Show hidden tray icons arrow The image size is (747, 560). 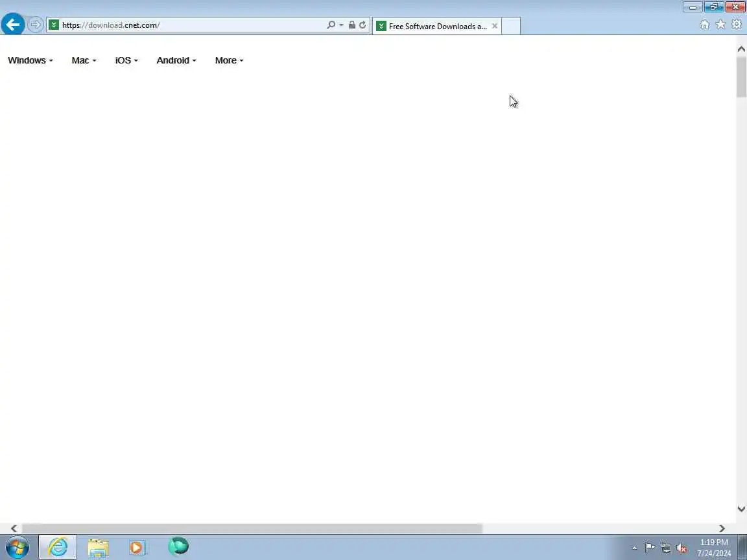pos(634,548)
